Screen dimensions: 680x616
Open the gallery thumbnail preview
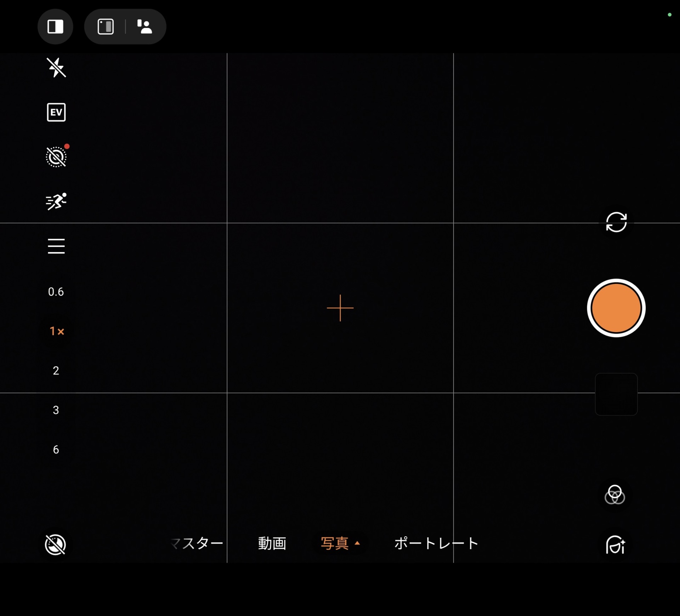[616, 394]
